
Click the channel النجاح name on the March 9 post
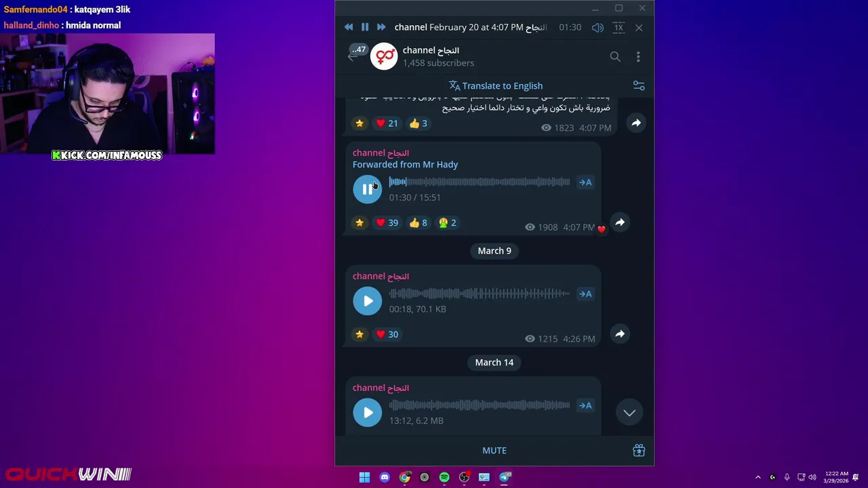pos(381,277)
